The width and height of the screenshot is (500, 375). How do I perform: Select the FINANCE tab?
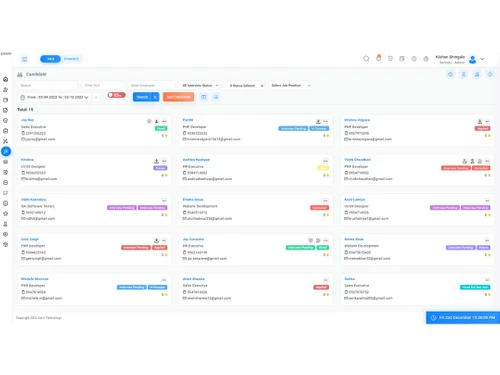point(72,59)
